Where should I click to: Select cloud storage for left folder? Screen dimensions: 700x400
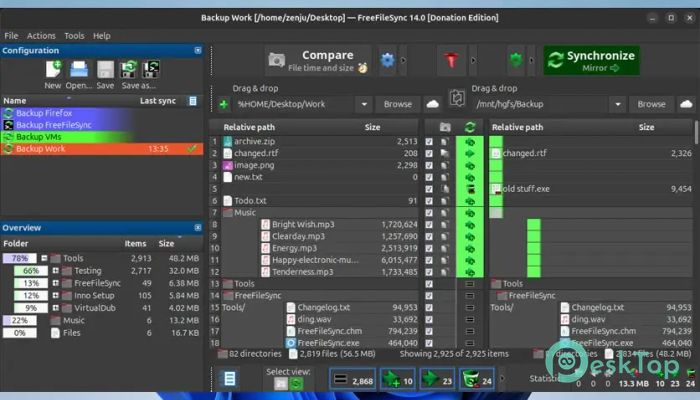[433, 104]
